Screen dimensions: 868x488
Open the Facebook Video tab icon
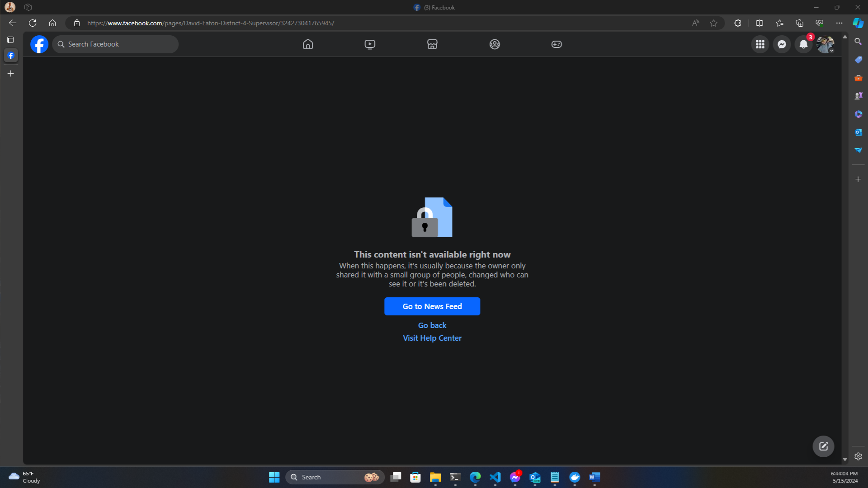[x=370, y=44]
